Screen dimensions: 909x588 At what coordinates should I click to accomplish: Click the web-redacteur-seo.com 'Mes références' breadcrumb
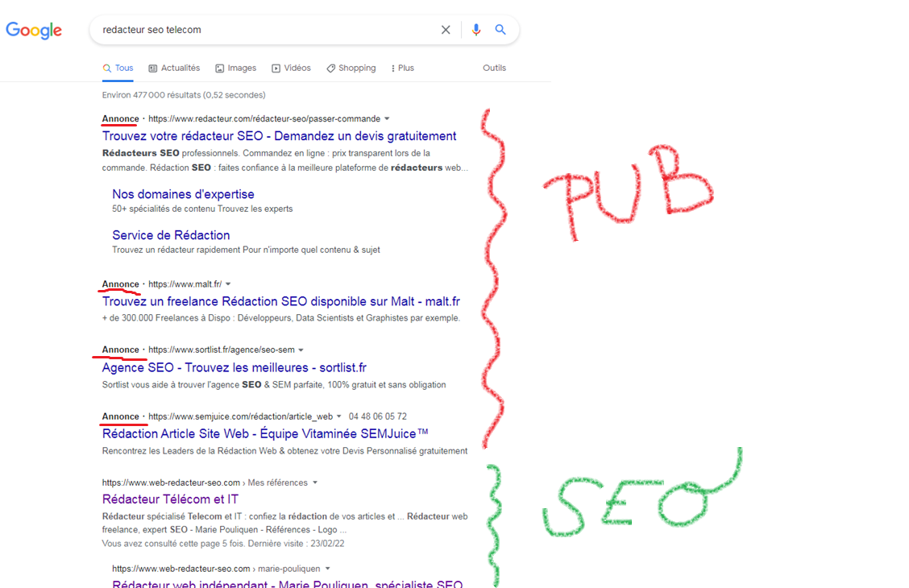pos(205,482)
